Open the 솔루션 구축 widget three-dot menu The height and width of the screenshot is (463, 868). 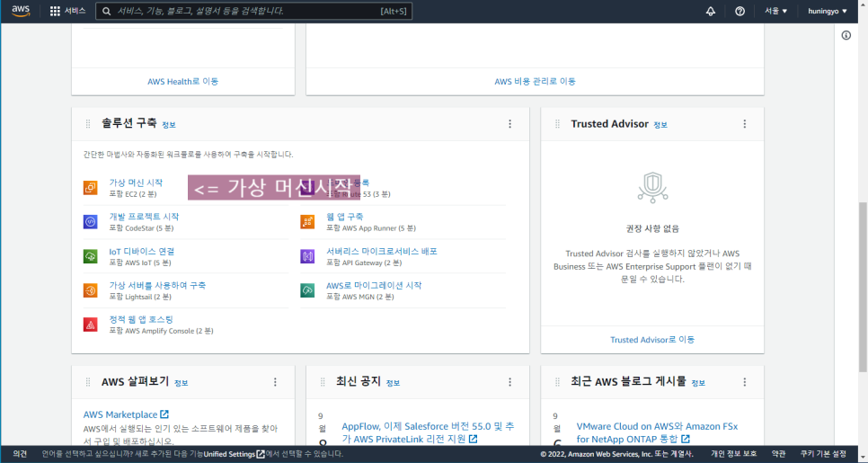509,124
